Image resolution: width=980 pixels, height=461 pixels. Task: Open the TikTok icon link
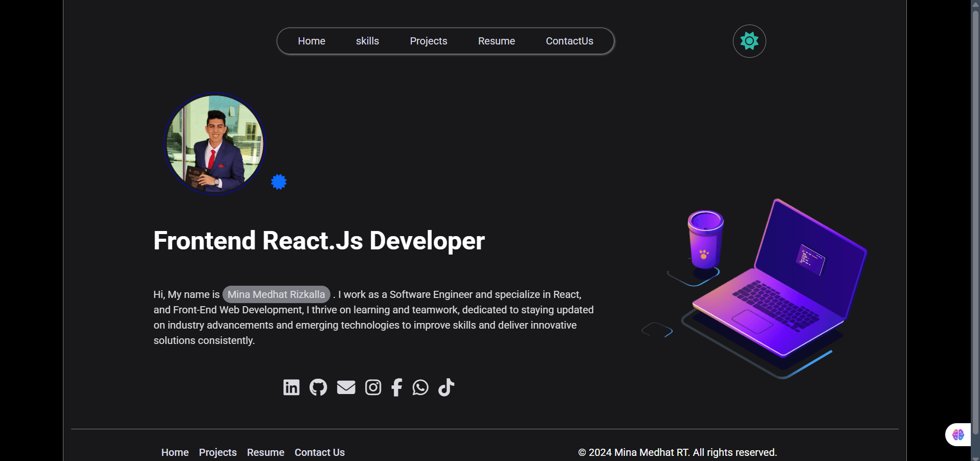point(446,387)
